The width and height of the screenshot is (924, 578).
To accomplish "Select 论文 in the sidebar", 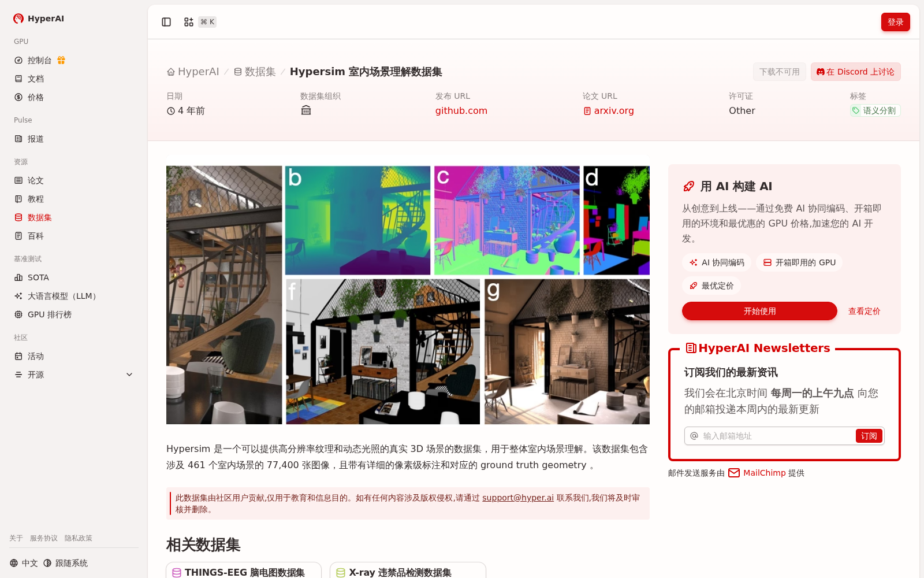I will click(74, 180).
